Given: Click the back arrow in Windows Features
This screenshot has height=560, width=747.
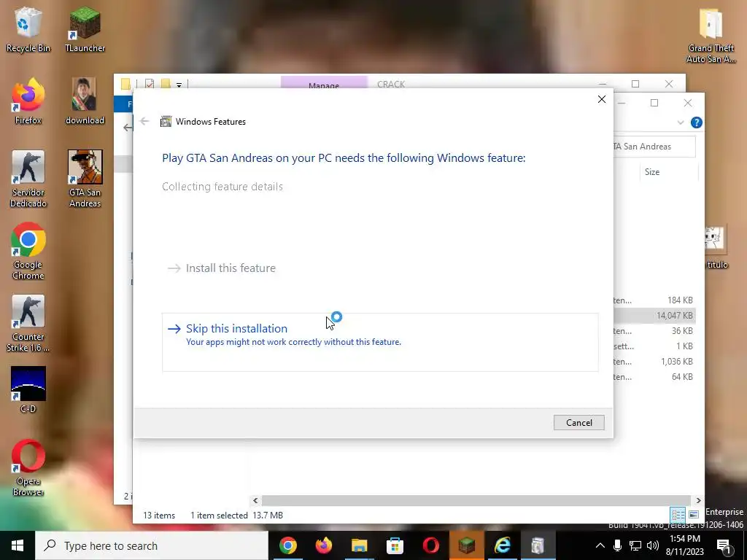Looking at the screenshot, I should [144, 122].
